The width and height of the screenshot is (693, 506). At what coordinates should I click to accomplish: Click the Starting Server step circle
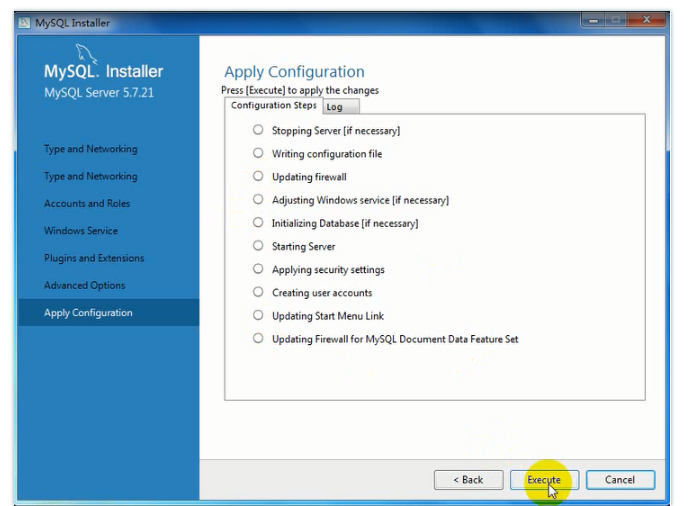coord(258,245)
